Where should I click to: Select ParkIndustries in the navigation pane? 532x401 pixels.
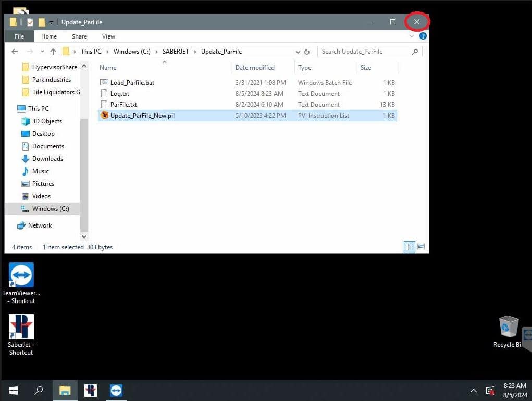(46, 80)
